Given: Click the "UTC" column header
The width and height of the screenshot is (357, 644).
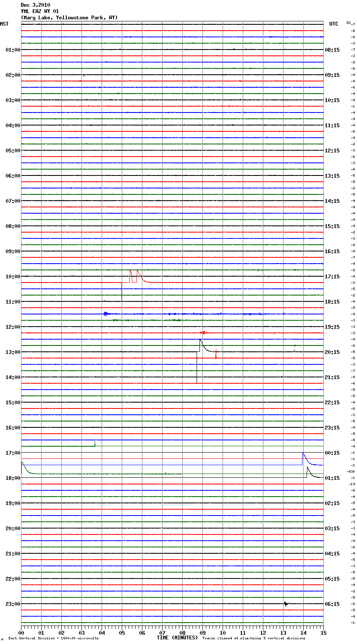Looking at the screenshot, I should coord(334,24).
